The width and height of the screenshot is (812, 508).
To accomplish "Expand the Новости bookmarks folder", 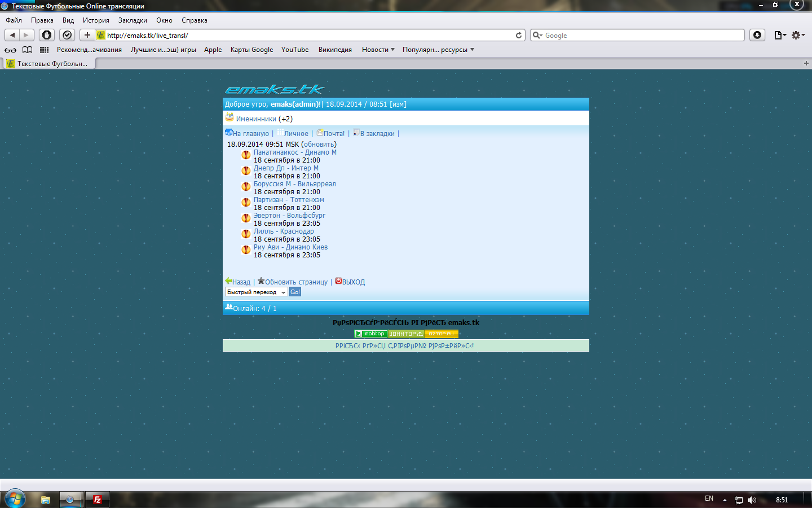I will pyautogui.click(x=378, y=50).
